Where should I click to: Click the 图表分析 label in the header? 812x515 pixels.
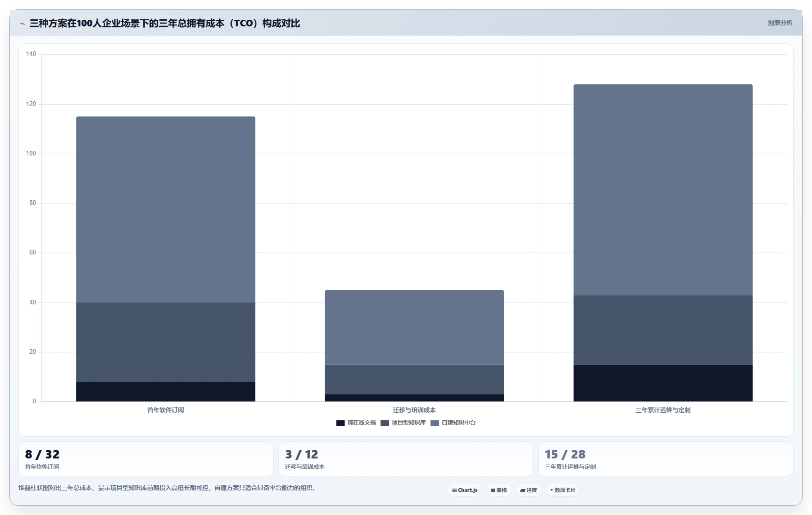click(x=780, y=23)
